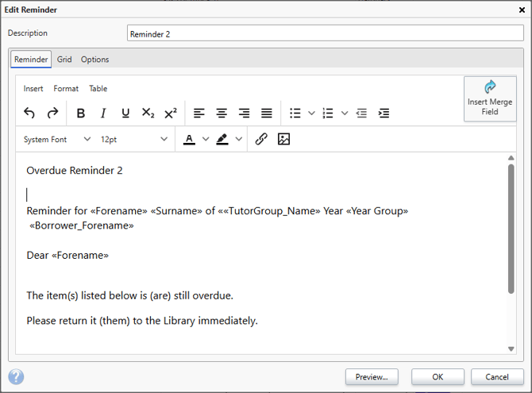
Task: Click the Preview... button
Action: click(x=372, y=376)
